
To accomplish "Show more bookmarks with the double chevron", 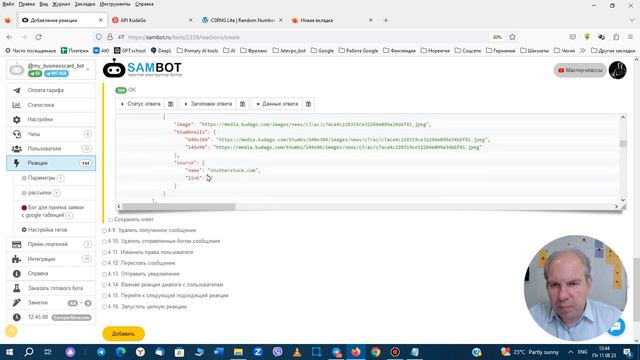I will (x=582, y=51).
